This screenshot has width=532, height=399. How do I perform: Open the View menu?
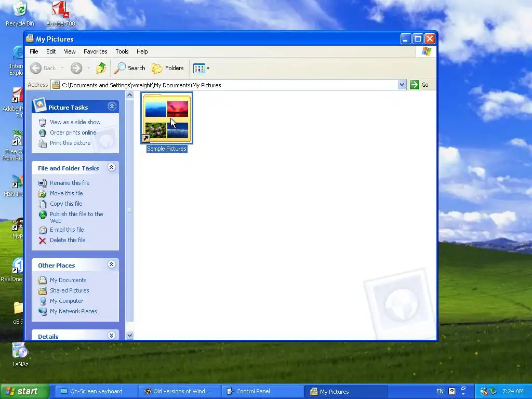pos(70,51)
